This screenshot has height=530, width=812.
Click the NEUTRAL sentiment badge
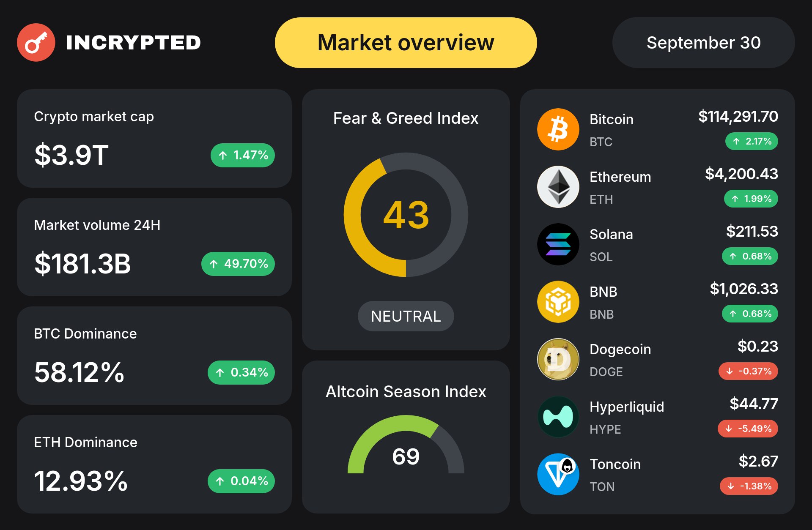406,316
